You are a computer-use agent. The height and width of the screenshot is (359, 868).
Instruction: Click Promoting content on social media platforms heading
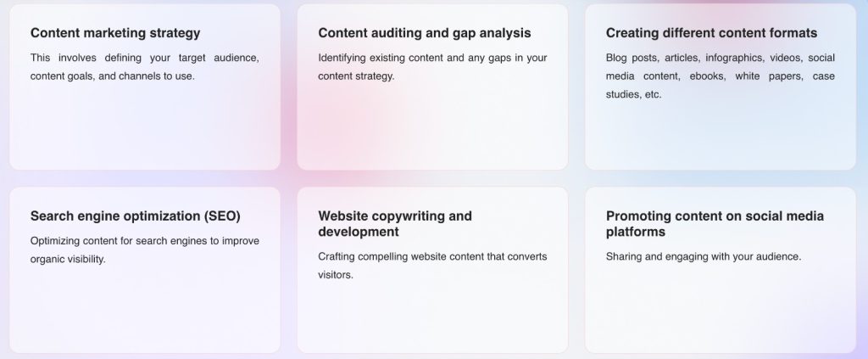(715, 224)
